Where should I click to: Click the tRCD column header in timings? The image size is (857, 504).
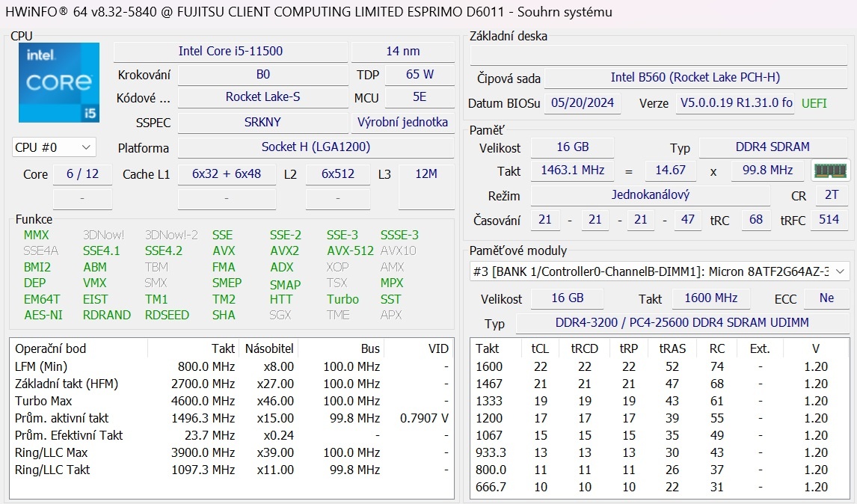pyautogui.click(x=584, y=348)
